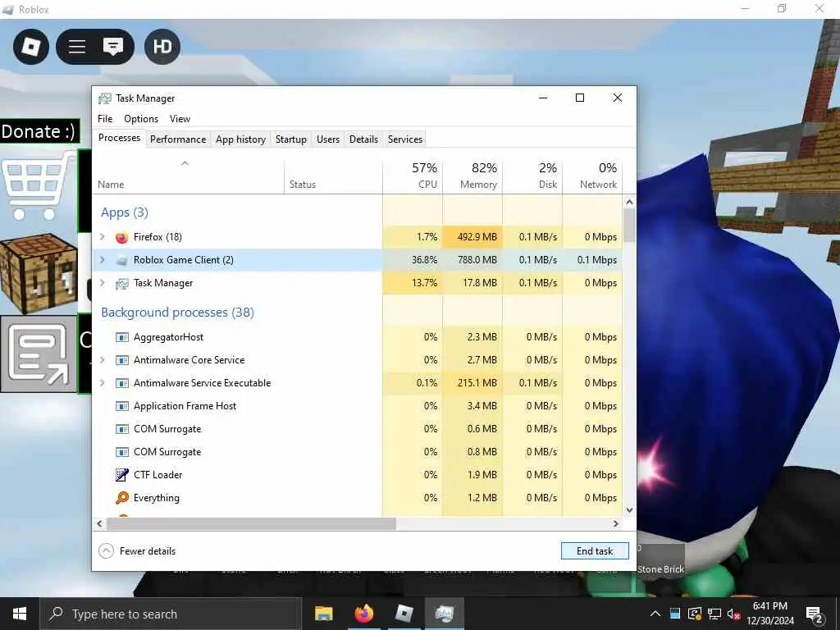840x630 pixels.
Task: Expand Antimalware Core Service row
Action: [103, 360]
